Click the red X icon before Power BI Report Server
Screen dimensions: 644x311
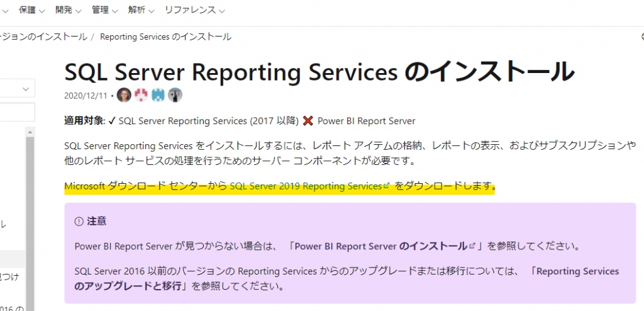click(x=308, y=121)
